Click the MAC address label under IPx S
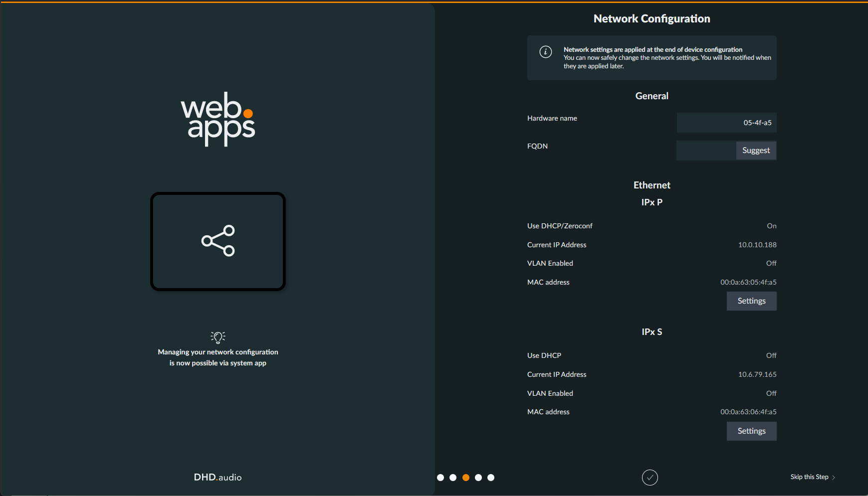This screenshot has width=868, height=496. coord(548,412)
